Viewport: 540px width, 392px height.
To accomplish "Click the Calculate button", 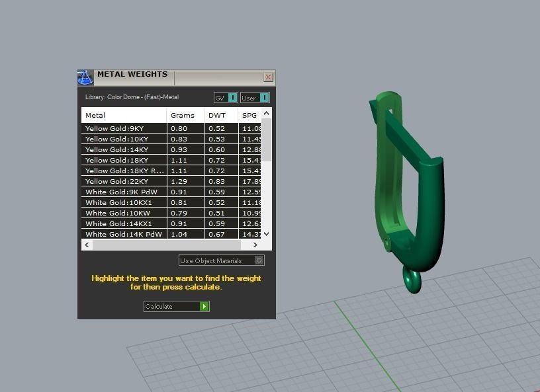I will coord(176,306).
